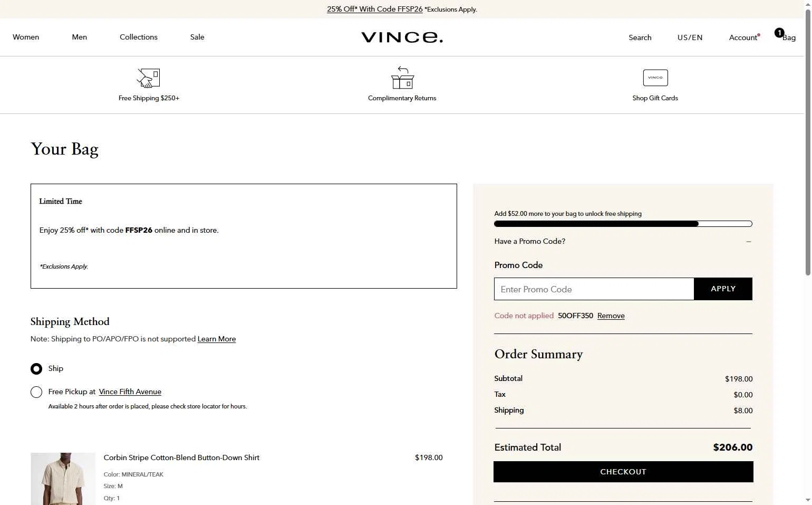Viewport: 812px width, 505px height.
Task: Open the Corbin Stripe shirt thumbnail
Action: point(63,478)
